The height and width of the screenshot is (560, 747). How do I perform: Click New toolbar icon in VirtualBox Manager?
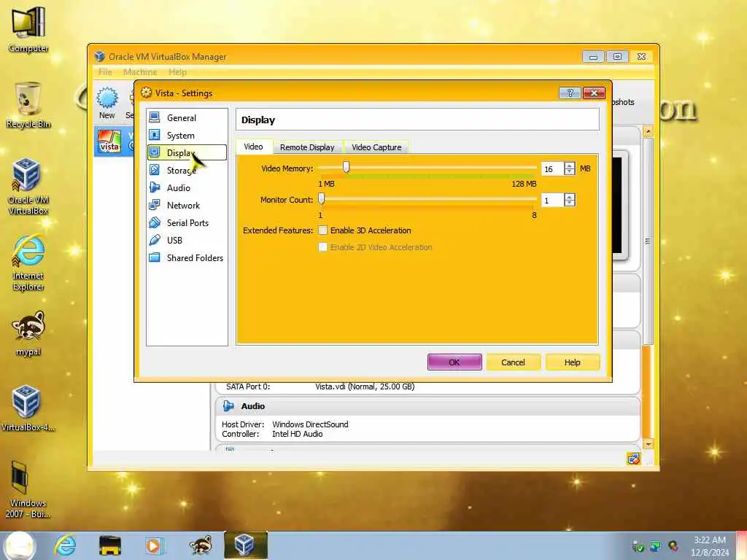pos(107,103)
